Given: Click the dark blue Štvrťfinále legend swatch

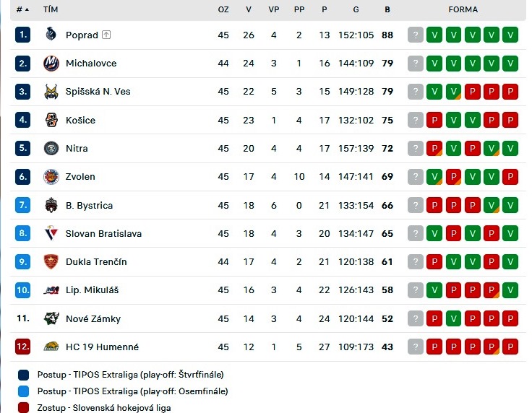Looking at the screenshot, I should pos(23,375).
